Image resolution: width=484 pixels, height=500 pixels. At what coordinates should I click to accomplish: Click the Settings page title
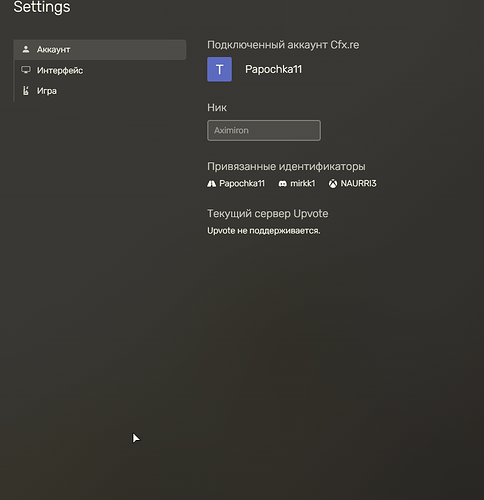pos(42,7)
